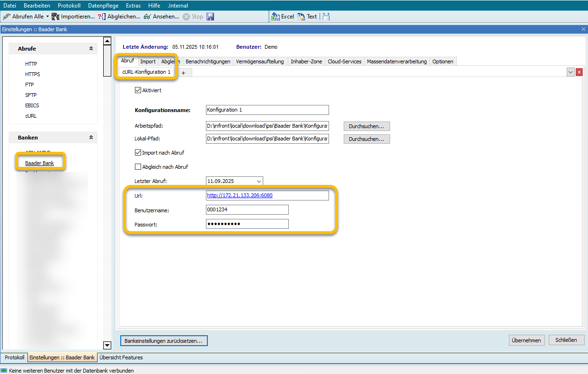Open the Letzter Abruf date dropdown
Screen dimensions: 588x374
click(x=258, y=181)
